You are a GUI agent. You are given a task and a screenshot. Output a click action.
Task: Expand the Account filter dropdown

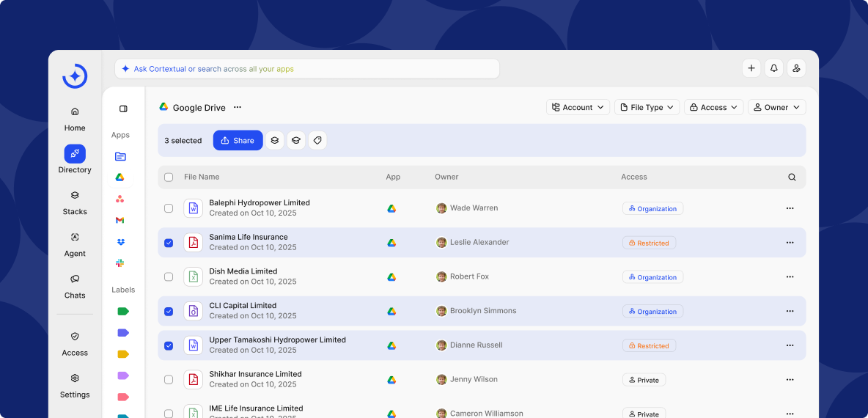(x=578, y=107)
